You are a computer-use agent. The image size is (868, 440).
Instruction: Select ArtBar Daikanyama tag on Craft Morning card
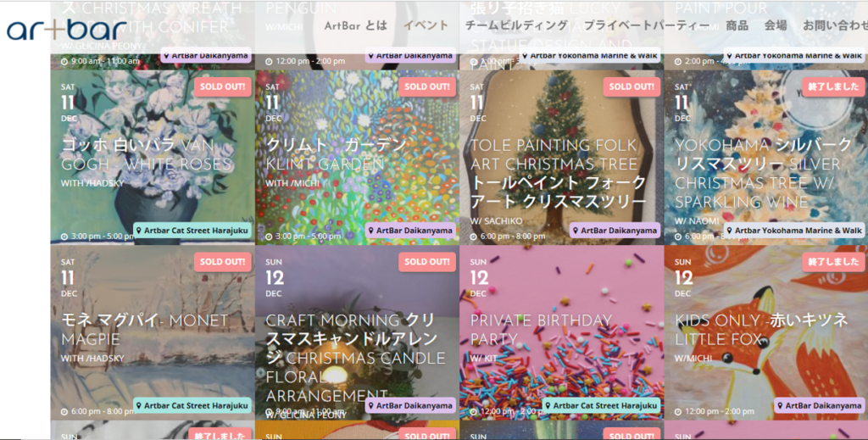pyautogui.click(x=410, y=406)
